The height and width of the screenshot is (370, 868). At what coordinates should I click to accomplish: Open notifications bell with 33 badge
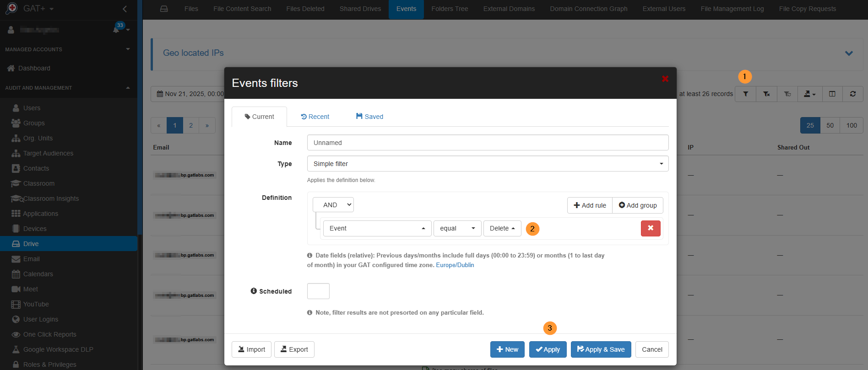pos(117,30)
